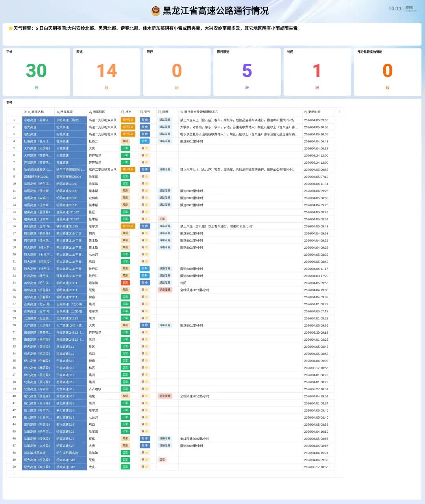The image size is (425, 504).
Task: Click the police badge emblem beside the title
Action: [156, 11]
